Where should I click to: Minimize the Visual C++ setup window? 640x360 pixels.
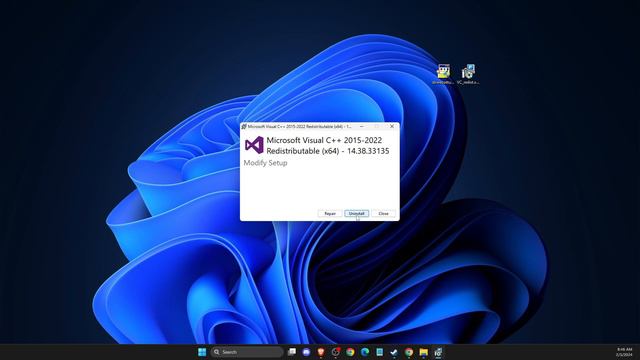[x=362, y=127]
